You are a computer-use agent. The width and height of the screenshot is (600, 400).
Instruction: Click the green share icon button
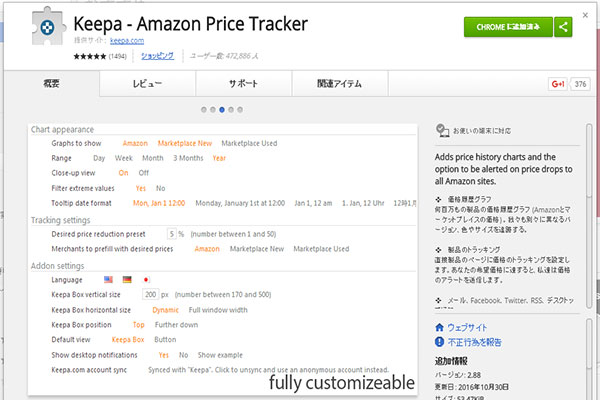(565, 27)
